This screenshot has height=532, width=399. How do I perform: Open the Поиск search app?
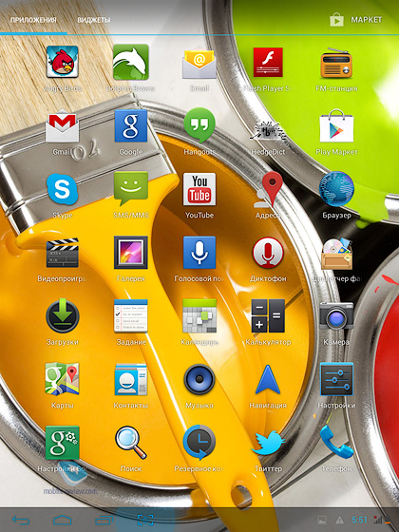131,443
